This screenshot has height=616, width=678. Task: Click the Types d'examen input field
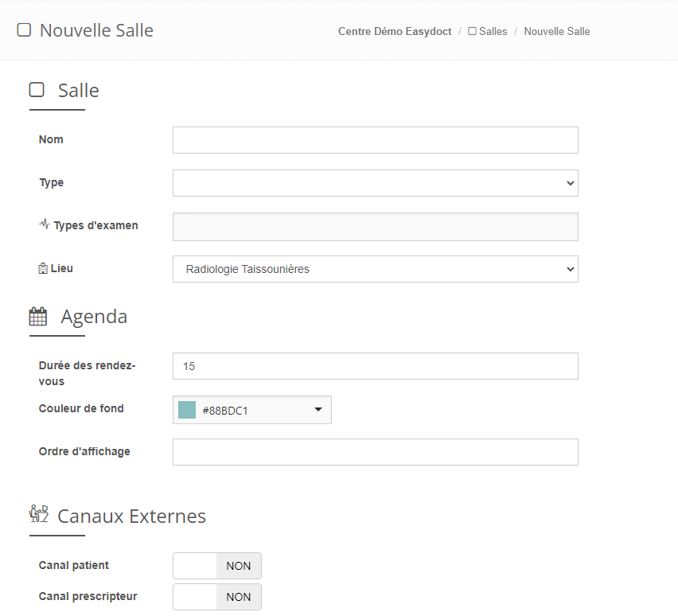(x=375, y=227)
